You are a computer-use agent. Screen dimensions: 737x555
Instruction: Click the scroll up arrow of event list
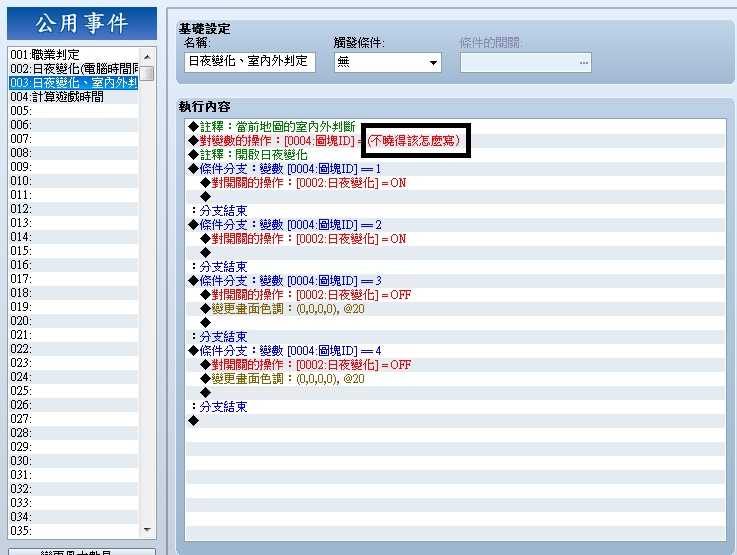click(x=147, y=57)
